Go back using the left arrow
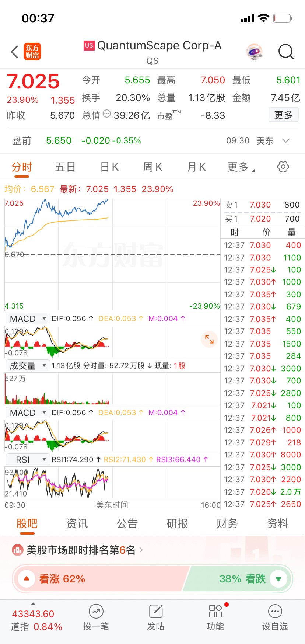This screenshot has height=644, width=305. 14,52
